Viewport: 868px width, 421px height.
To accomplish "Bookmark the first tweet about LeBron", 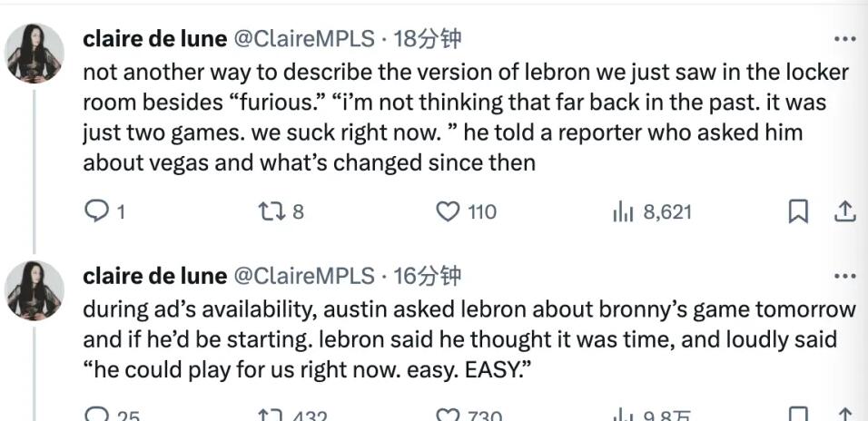I will tap(797, 211).
